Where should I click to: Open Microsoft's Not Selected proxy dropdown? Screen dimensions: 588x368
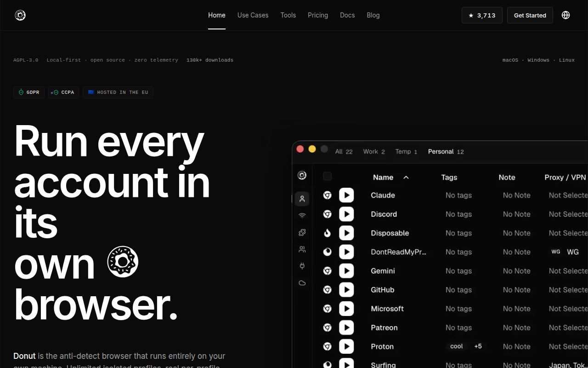pyautogui.click(x=568, y=309)
